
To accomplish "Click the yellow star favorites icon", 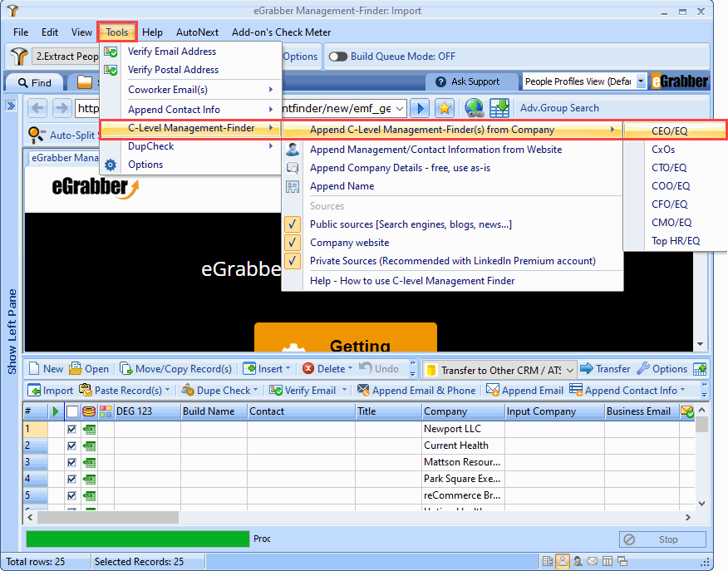I will pyautogui.click(x=445, y=109).
